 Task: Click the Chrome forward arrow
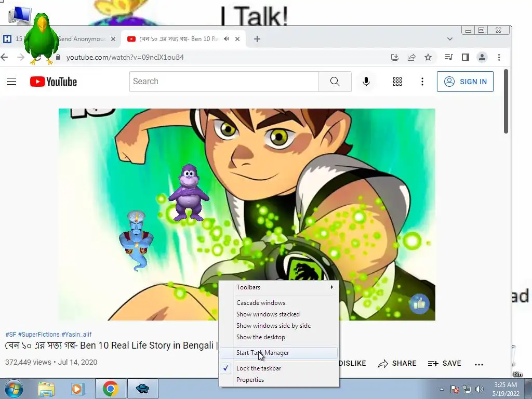click(x=21, y=57)
